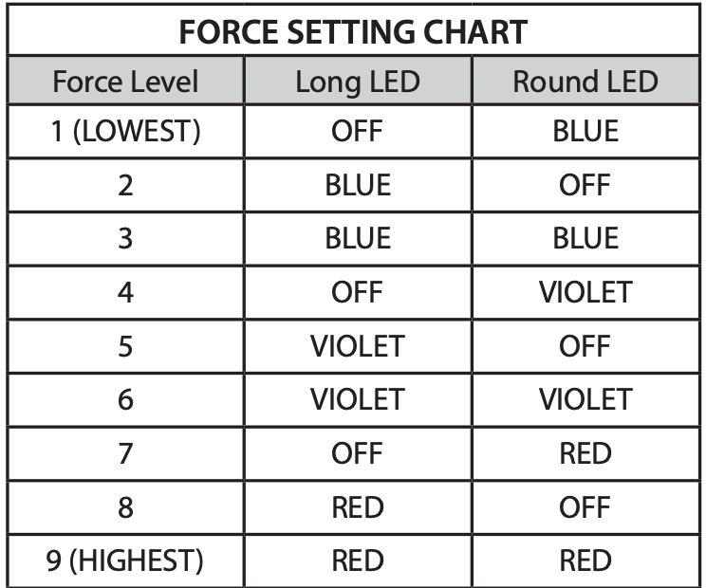Select Long LED RED cell for level 8
The height and width of the screenshot is (588, 706).
pyautogui.click(x=357, y=507)
